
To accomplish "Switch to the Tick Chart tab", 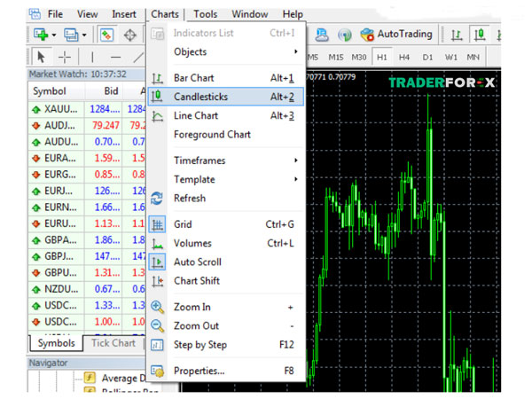I will tap(113, 343).
